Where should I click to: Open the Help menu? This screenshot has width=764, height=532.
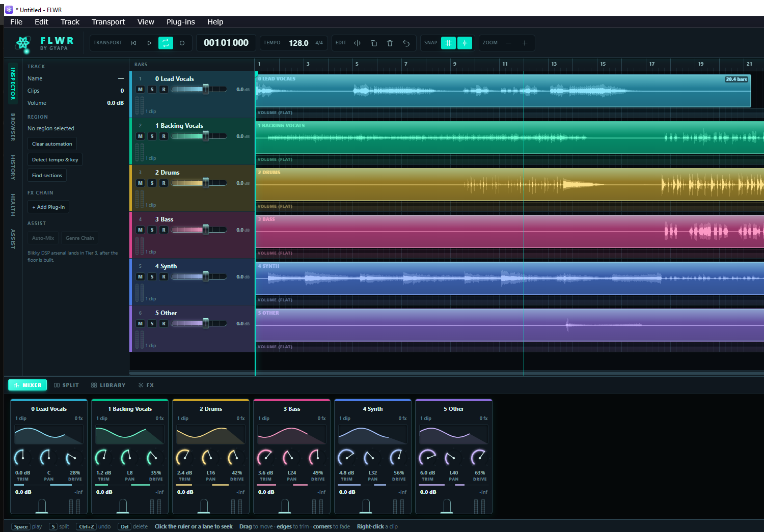point(215,22)
